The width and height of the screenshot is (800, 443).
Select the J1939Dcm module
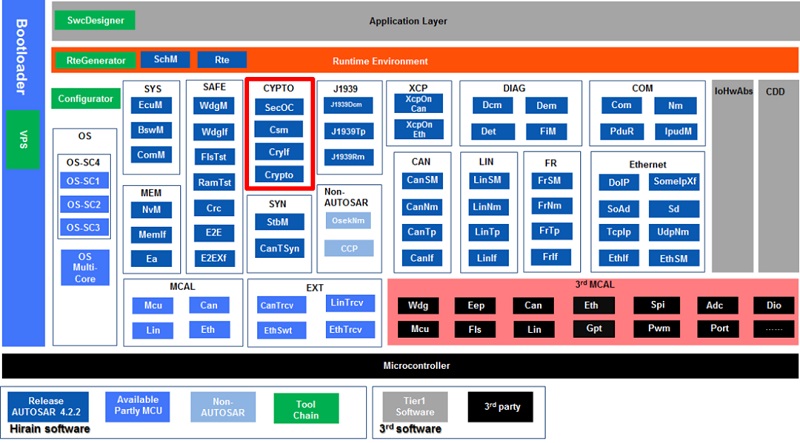point(348,105)
